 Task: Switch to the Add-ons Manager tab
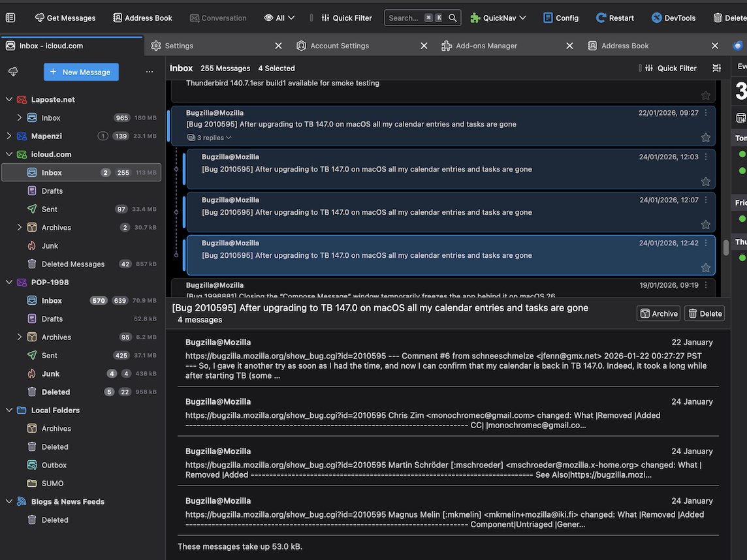coord(486,46)
